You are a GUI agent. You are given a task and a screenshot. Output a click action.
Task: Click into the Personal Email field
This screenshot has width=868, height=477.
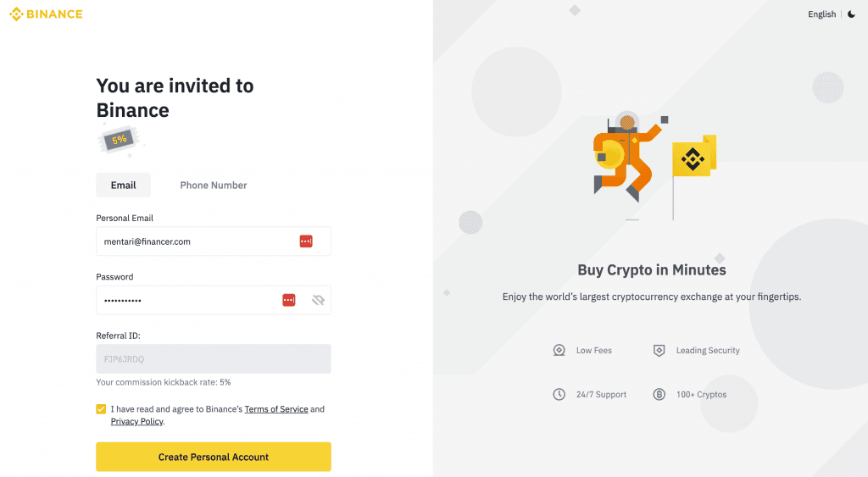click(x=195, y=241)
